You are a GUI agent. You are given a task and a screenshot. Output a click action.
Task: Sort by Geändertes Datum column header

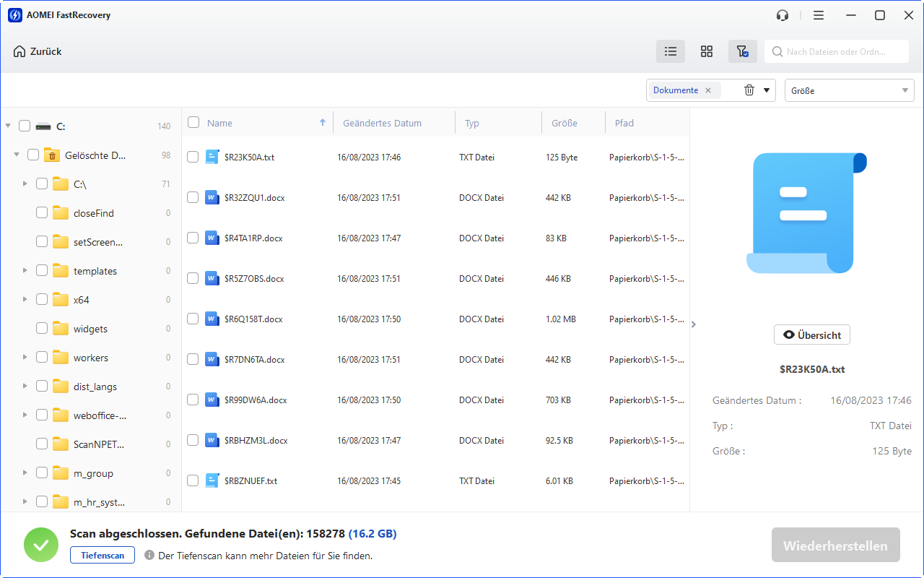click(x=382, y=123)
